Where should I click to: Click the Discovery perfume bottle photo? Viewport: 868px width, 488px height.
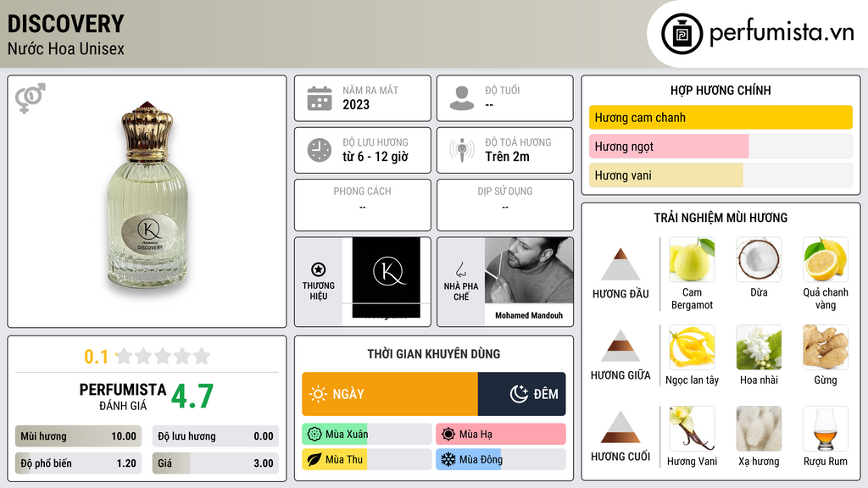147,197
